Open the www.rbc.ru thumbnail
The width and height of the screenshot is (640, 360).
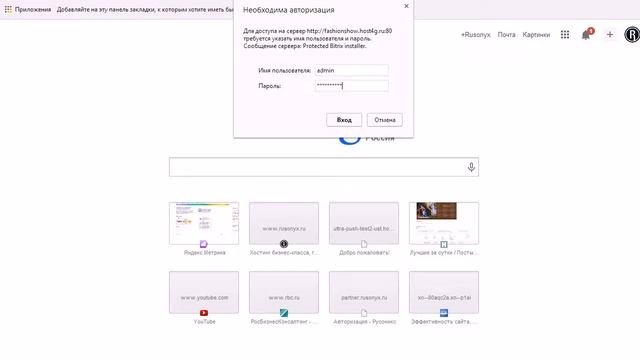pos(284,292)
